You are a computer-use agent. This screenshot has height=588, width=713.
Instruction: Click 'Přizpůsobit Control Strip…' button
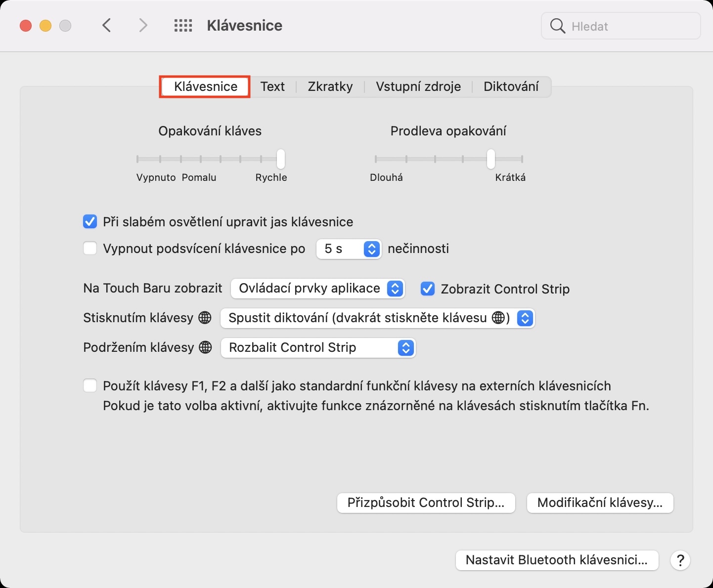pos(426,503)
